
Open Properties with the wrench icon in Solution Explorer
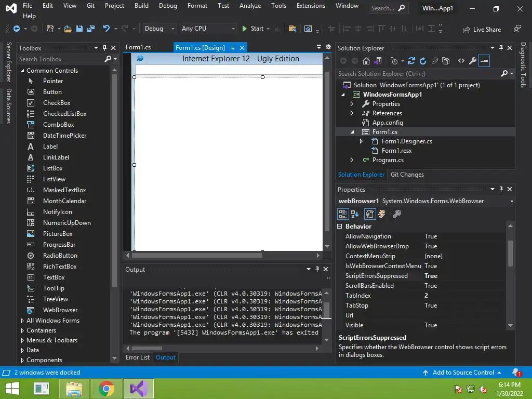(472, 61)
